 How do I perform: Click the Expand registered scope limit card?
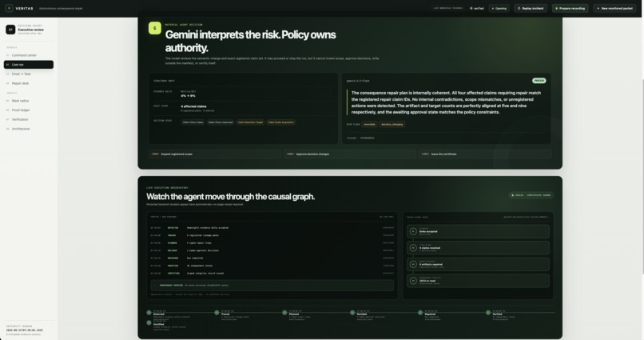pos(215,154)
